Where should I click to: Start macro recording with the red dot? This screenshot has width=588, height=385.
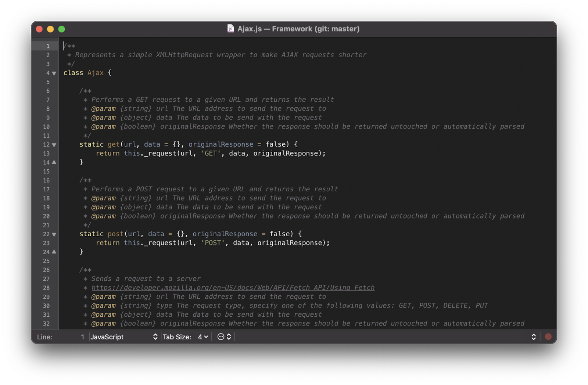pos(548,337)
